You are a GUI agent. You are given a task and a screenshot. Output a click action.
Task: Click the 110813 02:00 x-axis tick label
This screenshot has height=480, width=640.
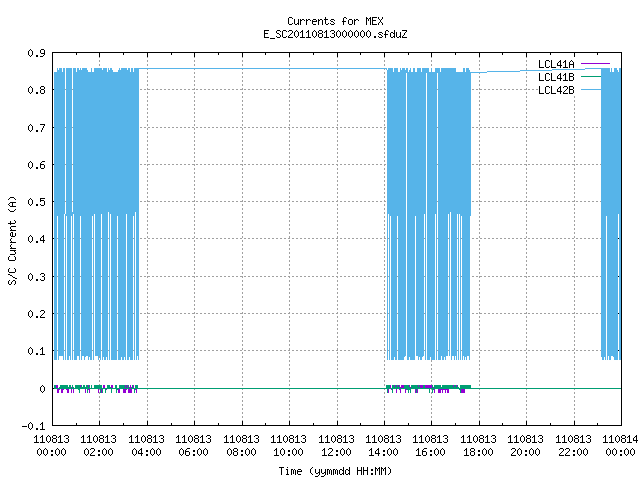pos(98,445)
